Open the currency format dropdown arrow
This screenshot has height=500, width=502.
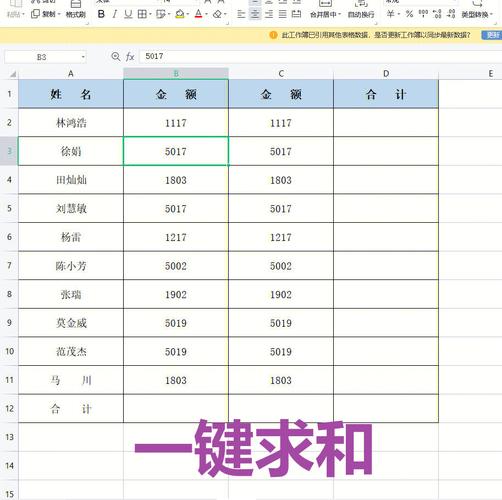(x=399, y=14)
